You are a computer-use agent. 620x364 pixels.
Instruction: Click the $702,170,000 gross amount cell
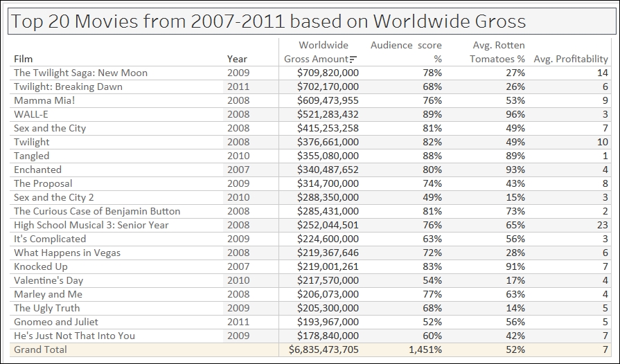click(328, 87)
